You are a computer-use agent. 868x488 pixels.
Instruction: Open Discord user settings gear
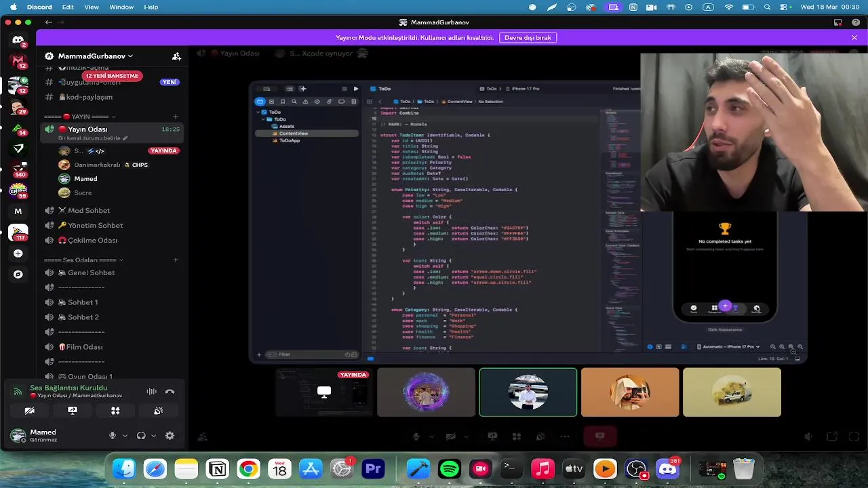coord(170,436)
